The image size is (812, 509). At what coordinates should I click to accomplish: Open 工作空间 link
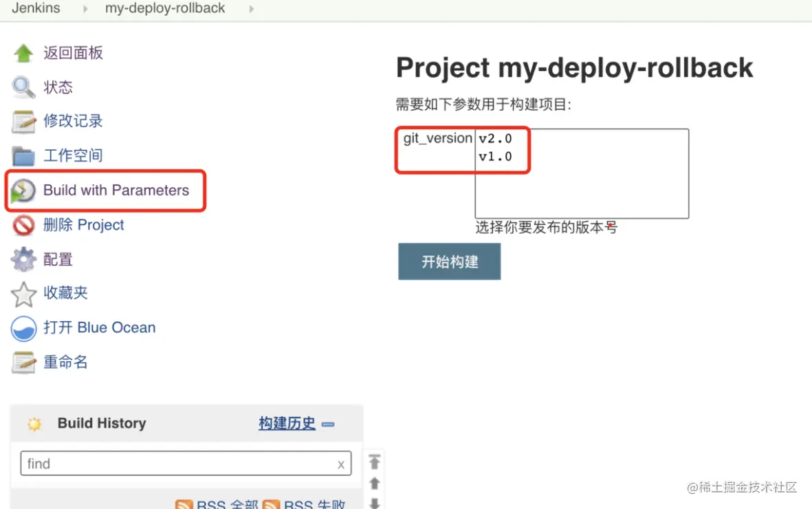73,155
